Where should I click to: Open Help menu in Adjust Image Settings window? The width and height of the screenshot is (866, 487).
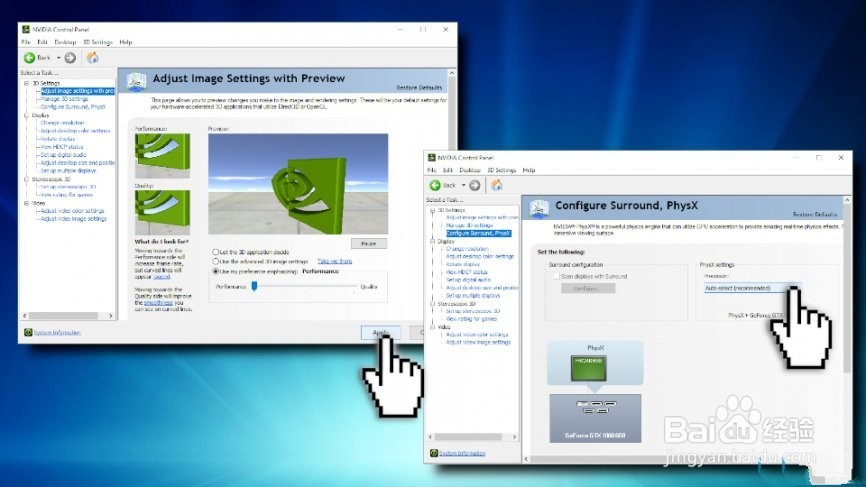point(126,42)
